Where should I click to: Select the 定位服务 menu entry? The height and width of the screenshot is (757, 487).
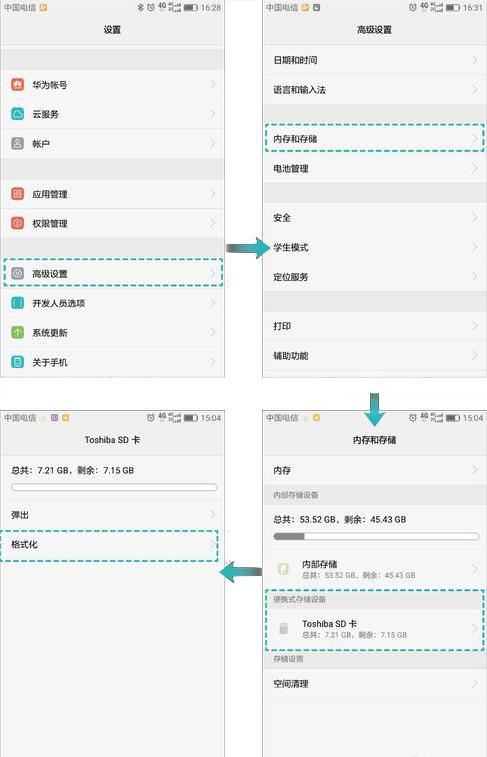tap(375, 277)
